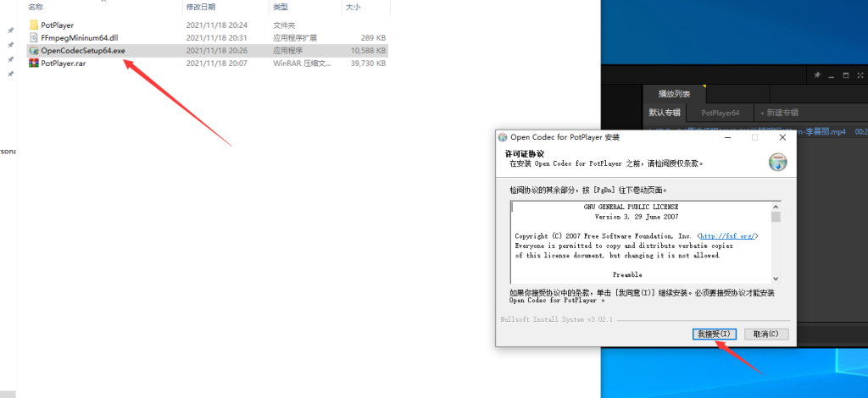
Task: Close the Open Codec installer window
Action: click(x=782, y=137)
